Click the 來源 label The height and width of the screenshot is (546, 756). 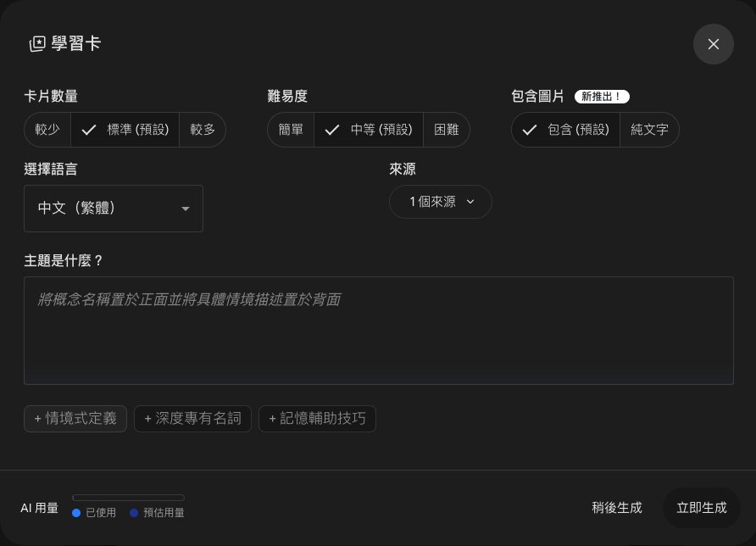click(402, 169)
